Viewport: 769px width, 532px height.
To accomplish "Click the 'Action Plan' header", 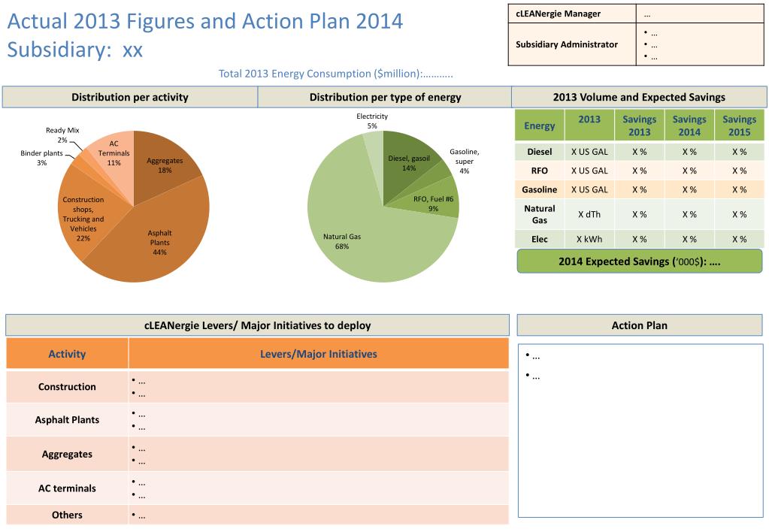I will (640, 325).
